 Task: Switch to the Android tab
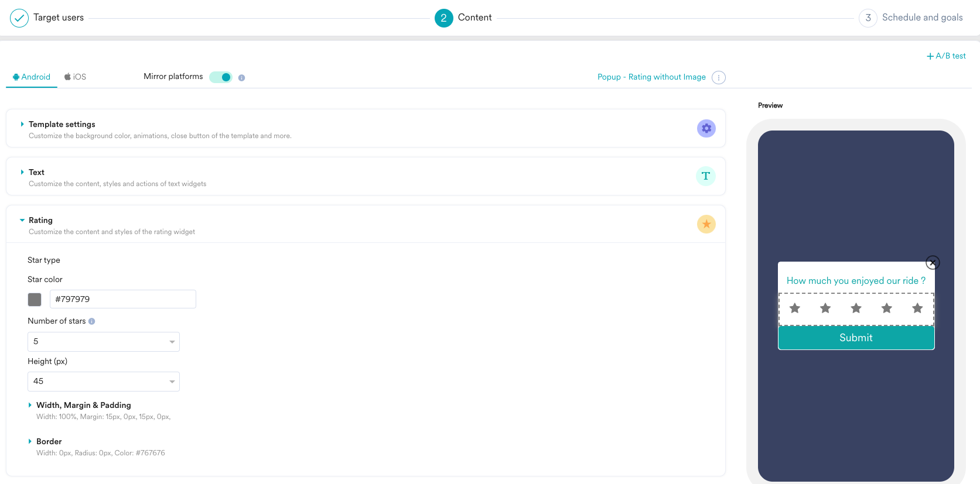coord(32,77)
